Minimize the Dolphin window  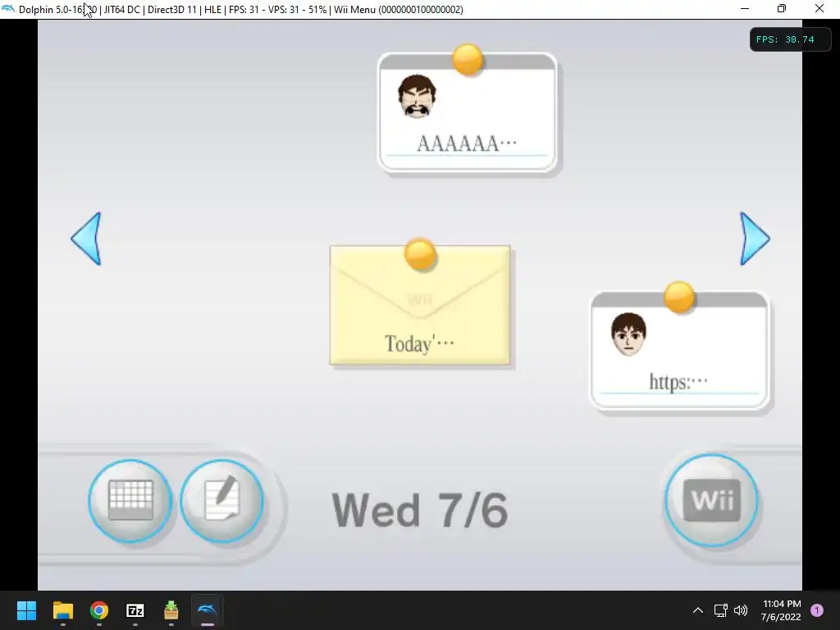pos(745,8)
